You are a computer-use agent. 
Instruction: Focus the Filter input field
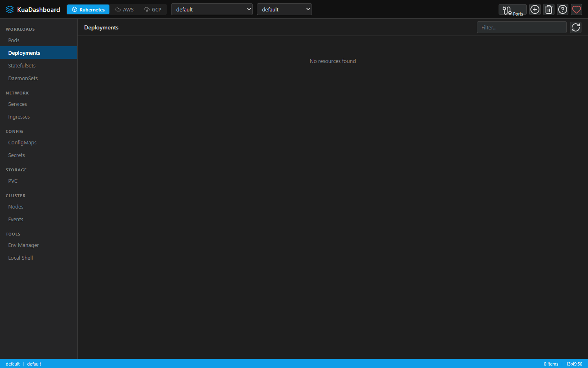click(x=522, y=27)
